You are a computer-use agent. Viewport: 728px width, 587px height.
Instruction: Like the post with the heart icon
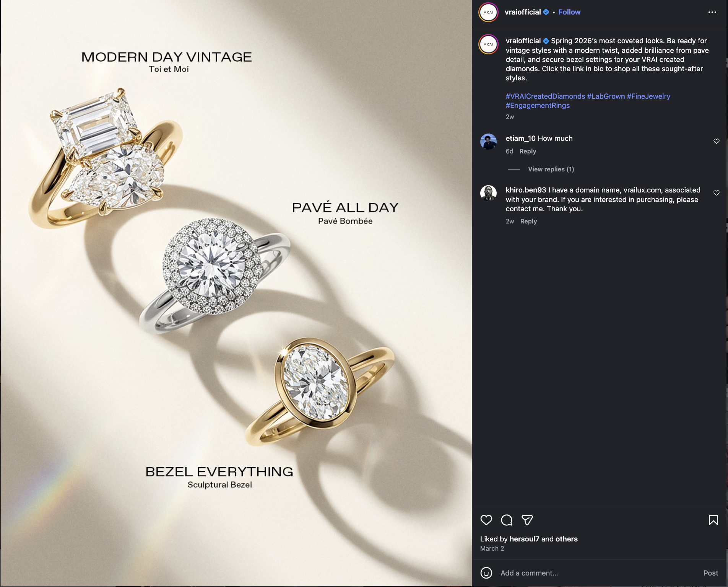pyautogui.click(x=486, y=520)
